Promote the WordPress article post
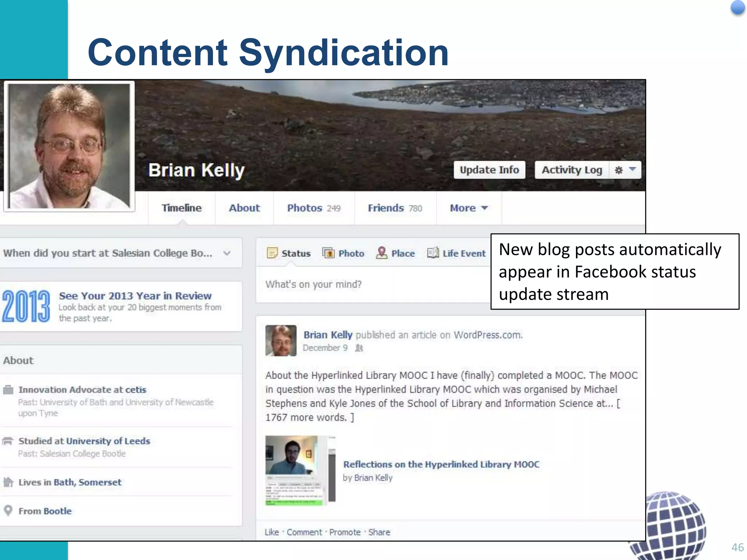The image size is (747, 560). coord(345,532)
